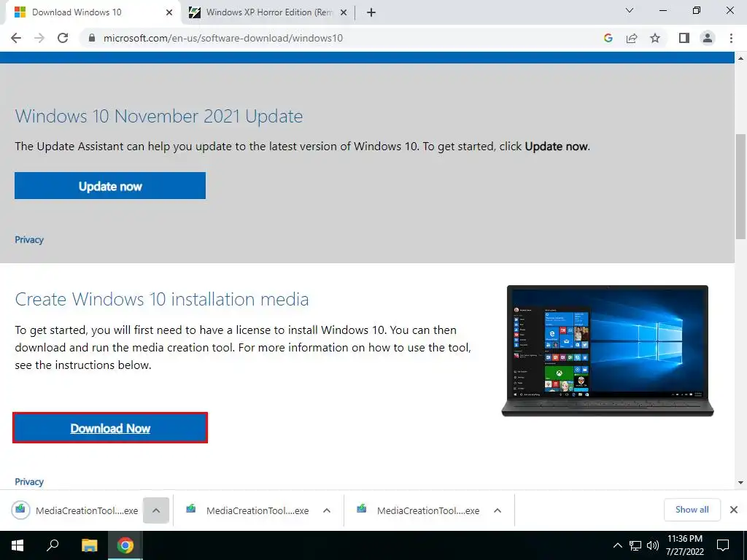Click Create Windows 10 installation media heading
747x560 pixels.
coord(162,299)
